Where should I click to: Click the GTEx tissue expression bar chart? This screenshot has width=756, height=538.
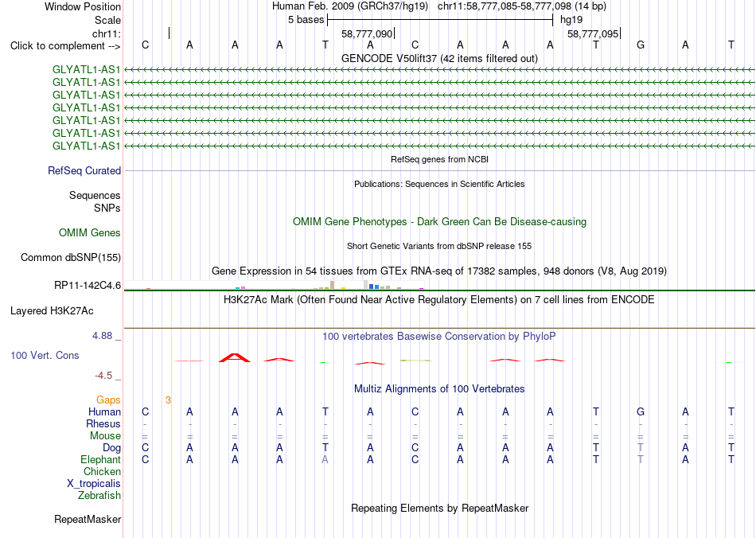click(275, 285)
